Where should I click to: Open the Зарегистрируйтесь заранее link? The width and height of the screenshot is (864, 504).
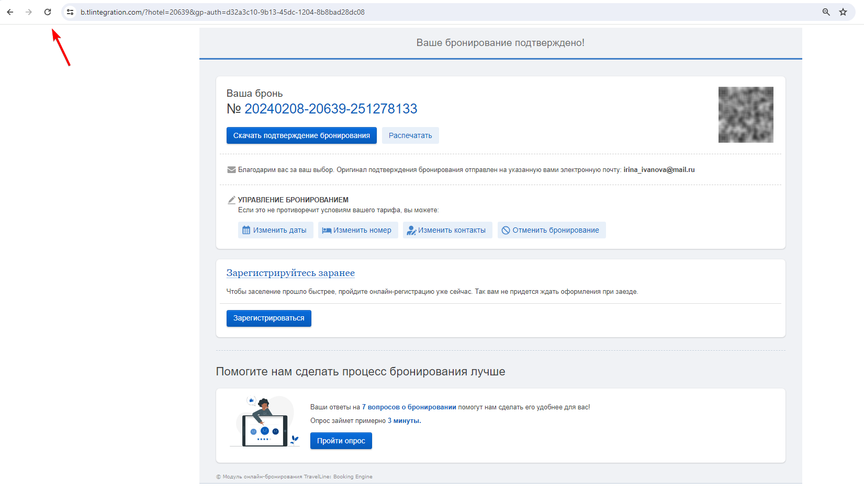click(x=290, y=273)
